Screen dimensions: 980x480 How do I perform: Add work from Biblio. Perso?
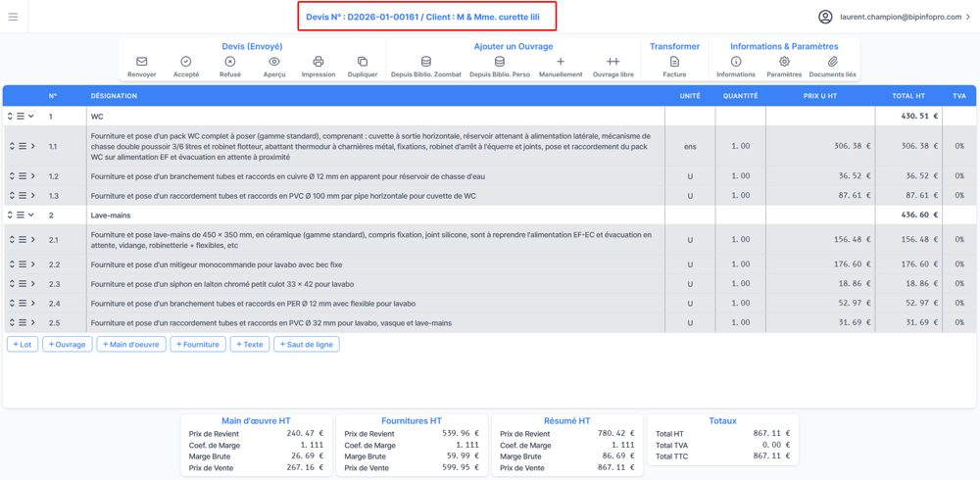[500, 62]
